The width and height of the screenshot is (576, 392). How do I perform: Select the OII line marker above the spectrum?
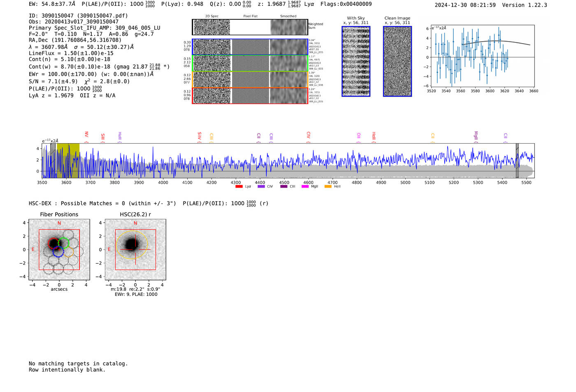(359, 137)
